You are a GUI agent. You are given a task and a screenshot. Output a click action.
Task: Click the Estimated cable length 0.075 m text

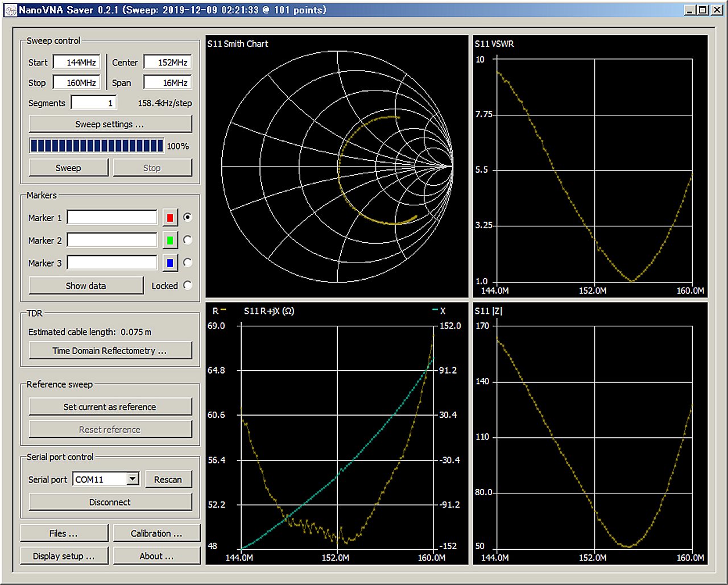pos(90,331)
